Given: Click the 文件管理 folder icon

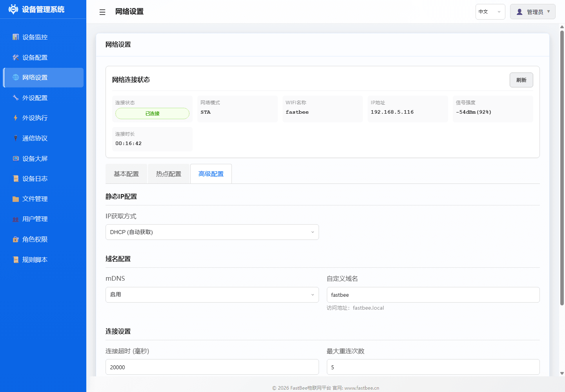Looking at the screenshot, I should pos(16,199).
